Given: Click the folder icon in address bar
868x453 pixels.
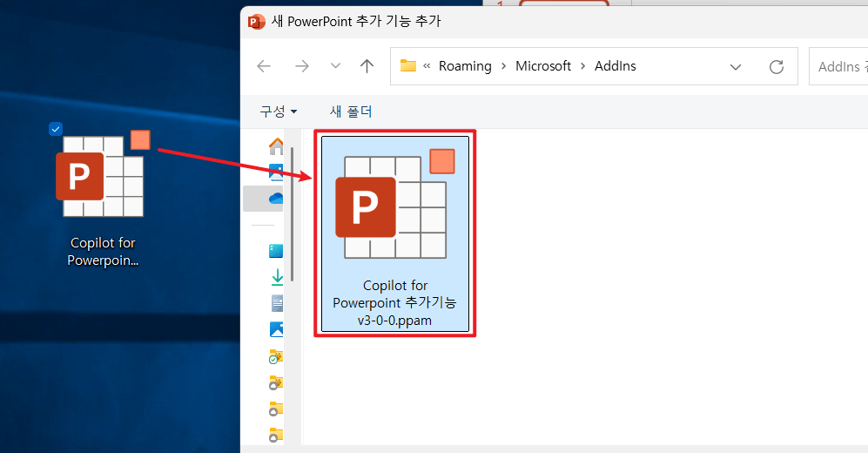Looking at the screenshot, I should coord(408,65).
